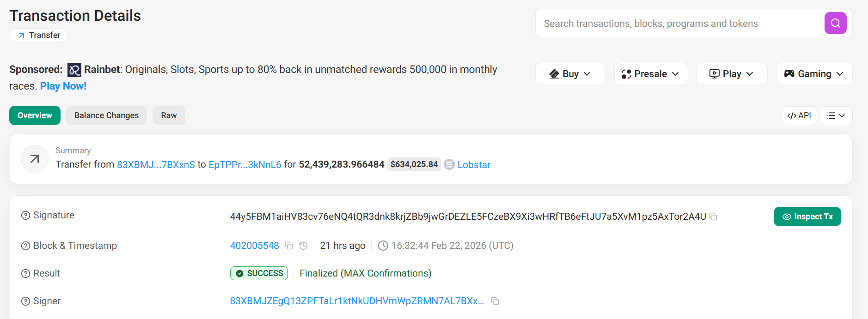Click the Transfer tag under title
Screen dimensions: 868x319
point(39,35)
